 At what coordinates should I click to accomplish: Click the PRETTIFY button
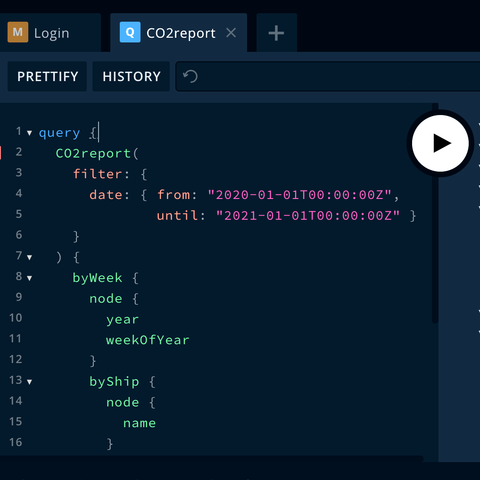pos(47,76)
